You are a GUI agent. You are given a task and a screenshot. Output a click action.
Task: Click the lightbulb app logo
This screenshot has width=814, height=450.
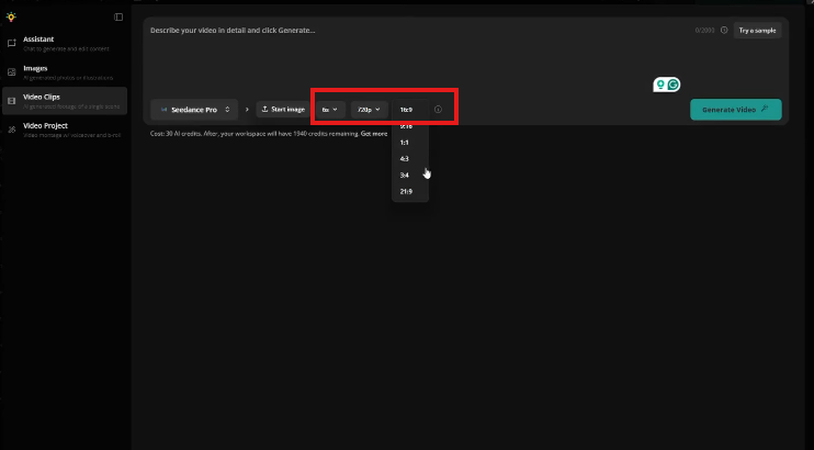pos(11,17)
